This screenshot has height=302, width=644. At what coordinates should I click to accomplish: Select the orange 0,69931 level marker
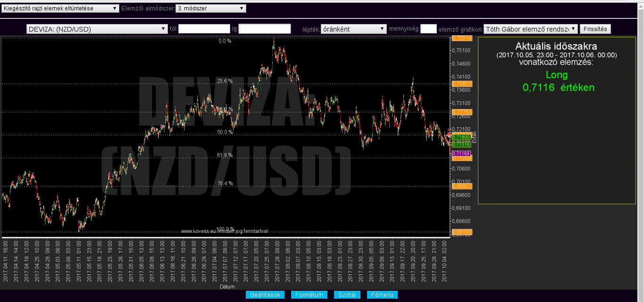[x=461, y=186]
